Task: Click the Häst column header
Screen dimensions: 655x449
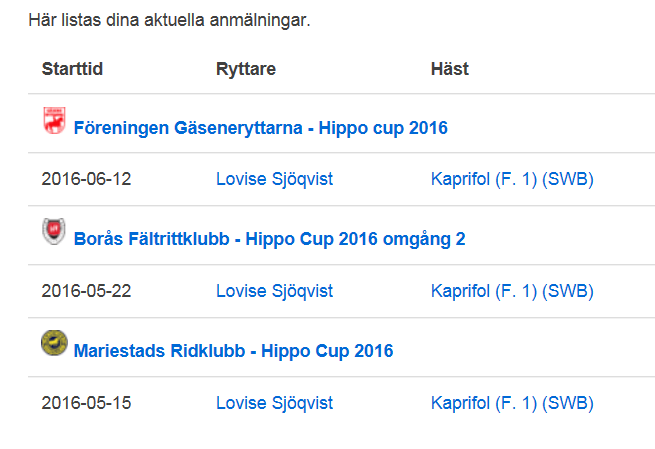Action: pyautogui.click(x=449, y=69)
